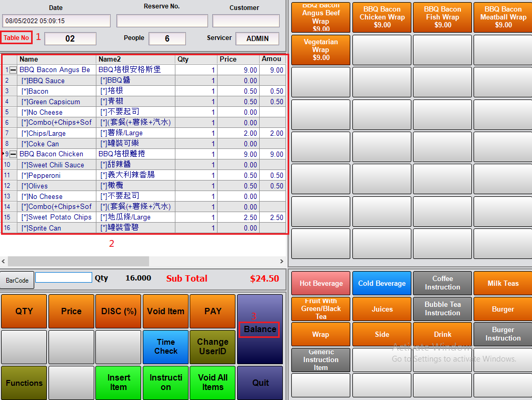Click the Change UserID button
532x400 pixels.
(x=213, y=347)
